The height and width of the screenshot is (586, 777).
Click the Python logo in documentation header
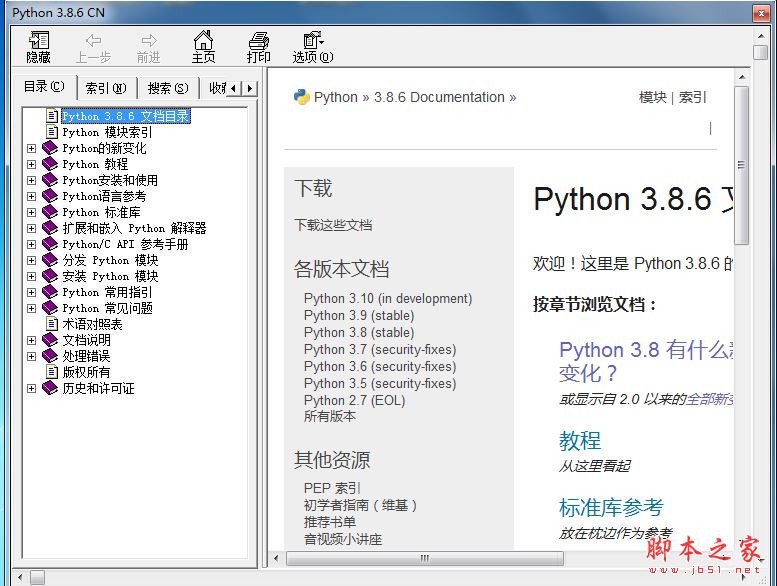(x=302, y=97)
